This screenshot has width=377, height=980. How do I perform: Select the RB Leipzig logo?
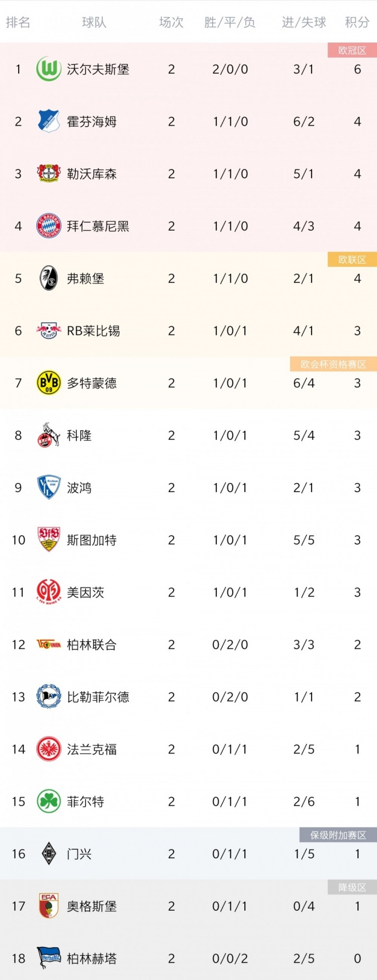click(x=49, y=330)
